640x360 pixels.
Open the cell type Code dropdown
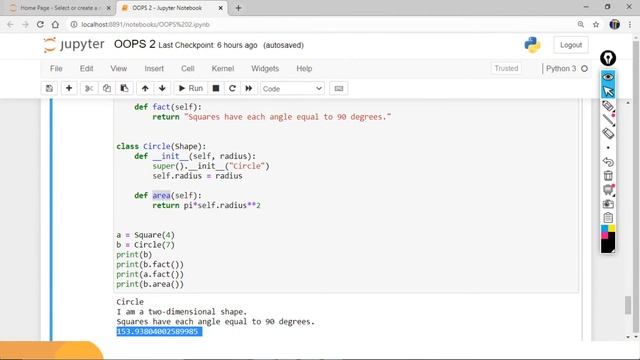pyautogui.click(x=292, y=89)
